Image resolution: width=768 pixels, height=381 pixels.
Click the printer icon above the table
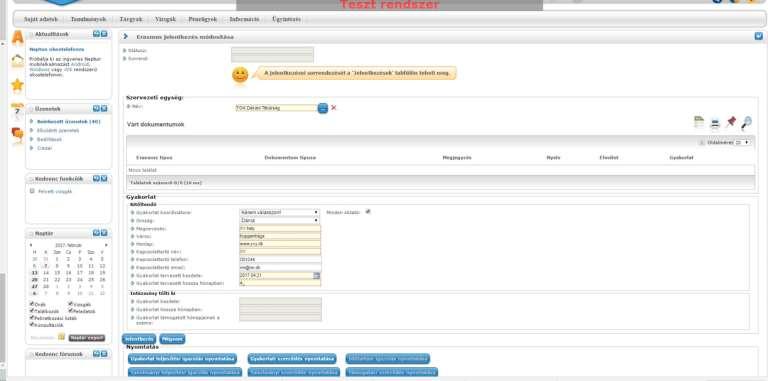coord(715,123)
